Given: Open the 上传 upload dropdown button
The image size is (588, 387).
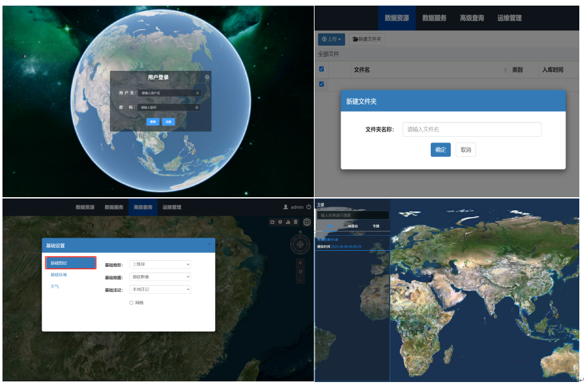Looking at the screenshot, I should tap(331, 39).
